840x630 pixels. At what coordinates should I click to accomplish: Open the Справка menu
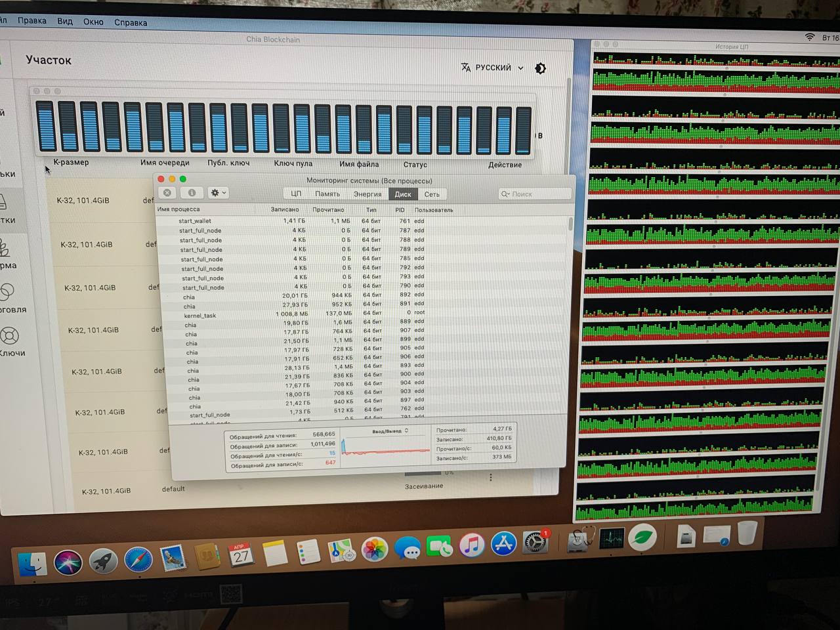(131, 22)
